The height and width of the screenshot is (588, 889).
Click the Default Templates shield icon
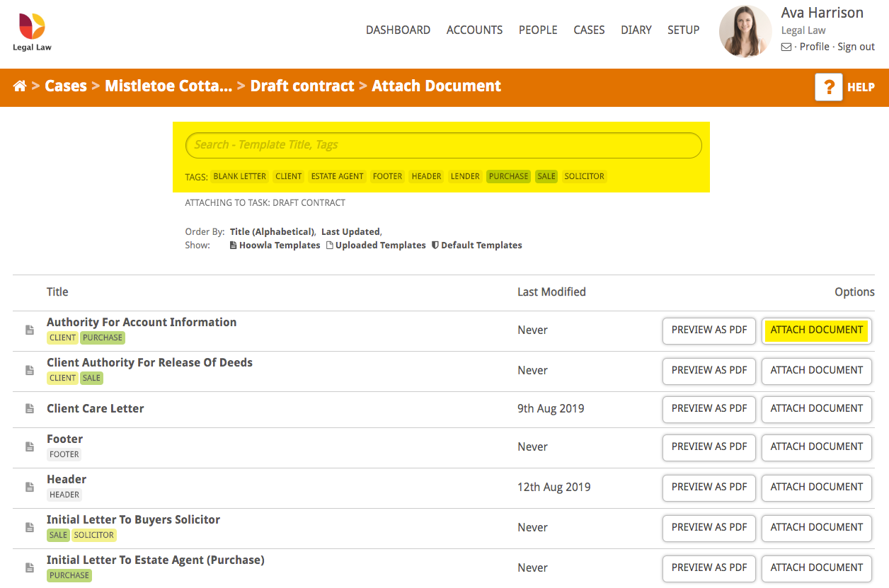pyautogui.click(x=434, y=245)
